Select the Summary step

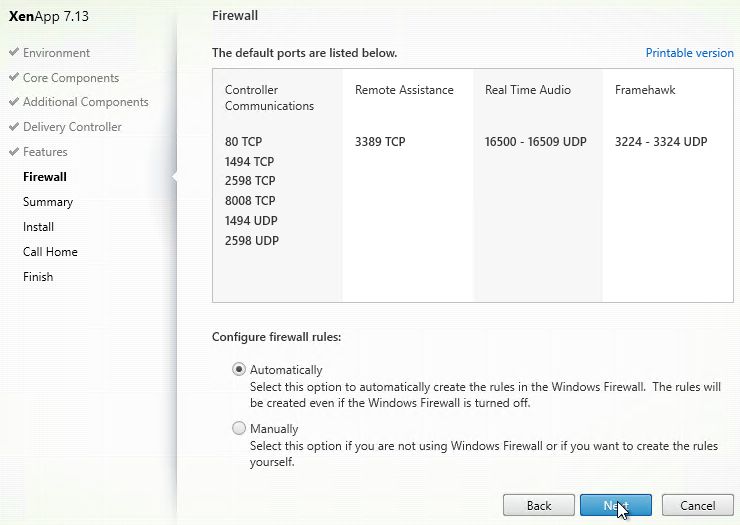coord(48,202)
